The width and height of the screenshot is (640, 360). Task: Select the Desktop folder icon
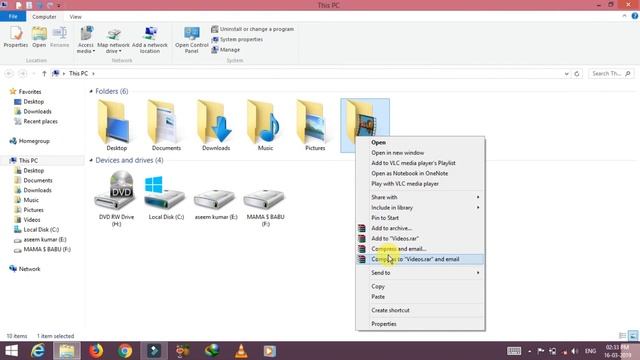tap(116, 125)
